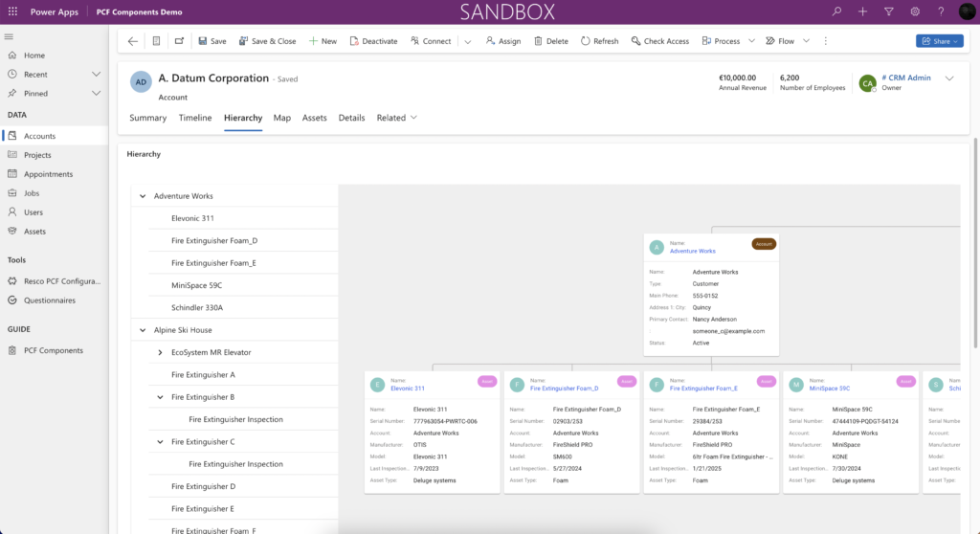Expand EcoSystem MR Elevator node

[x=160, y=353]
